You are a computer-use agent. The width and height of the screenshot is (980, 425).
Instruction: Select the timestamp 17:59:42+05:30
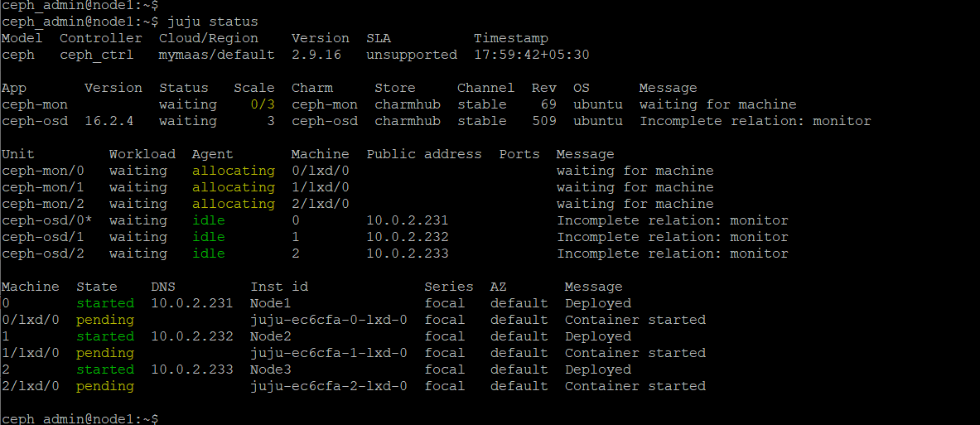pos(531,55)
